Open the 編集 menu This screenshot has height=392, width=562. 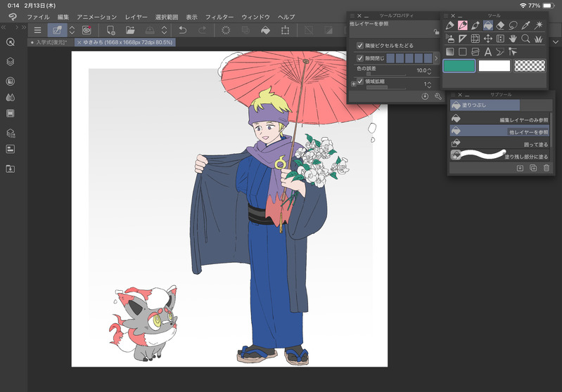(63, 17)
